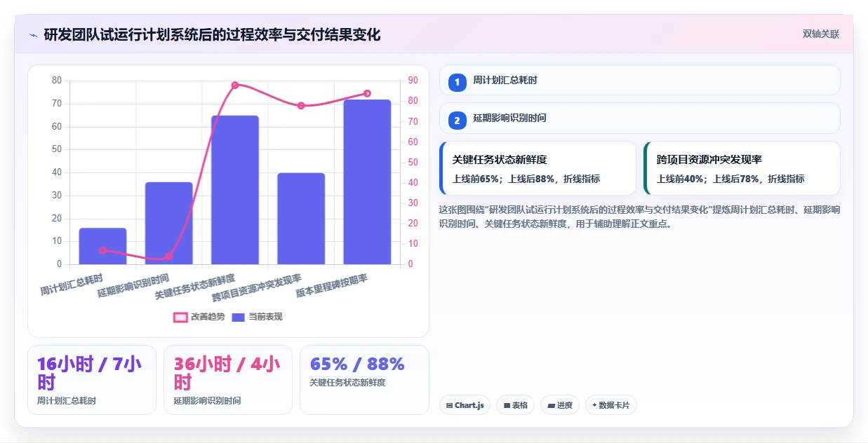The height and width of the screenshot is (443, 868).
Task: Click the 跨项目资源冲突发现率 bar in chart
Action: tap(301, 219)
